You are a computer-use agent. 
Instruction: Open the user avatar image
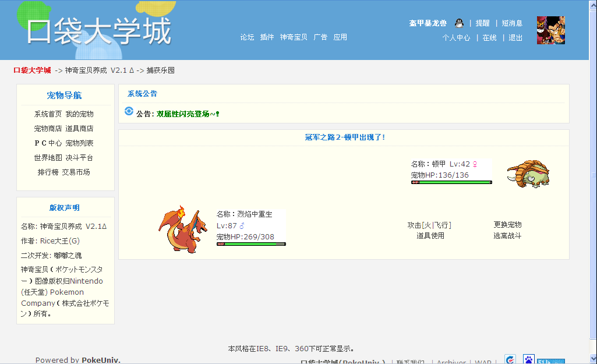(x=550, y=30)
